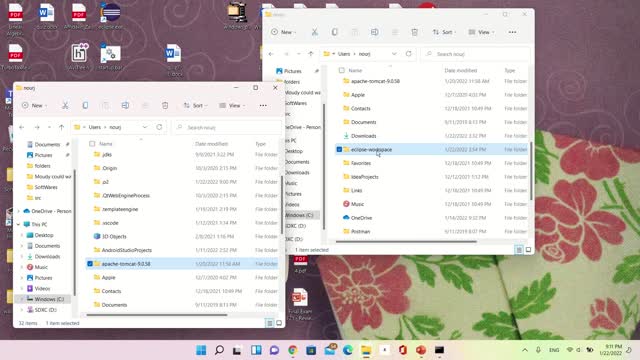Open the Windows Start menu

point(201,350)
